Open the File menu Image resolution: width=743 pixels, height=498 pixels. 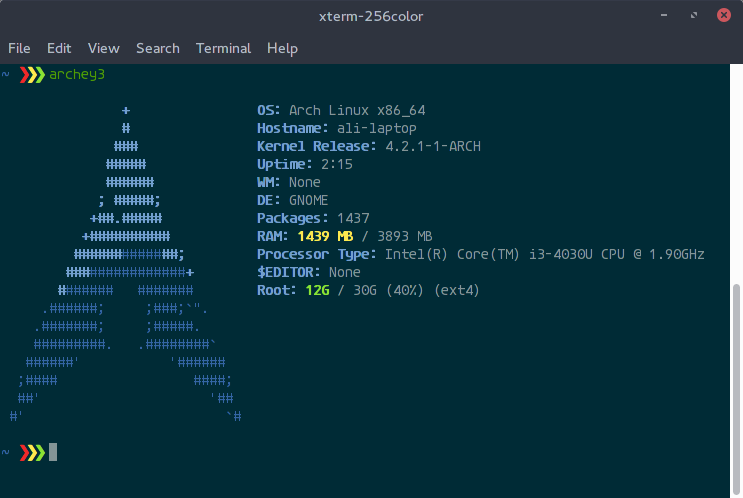click(19, 48)
